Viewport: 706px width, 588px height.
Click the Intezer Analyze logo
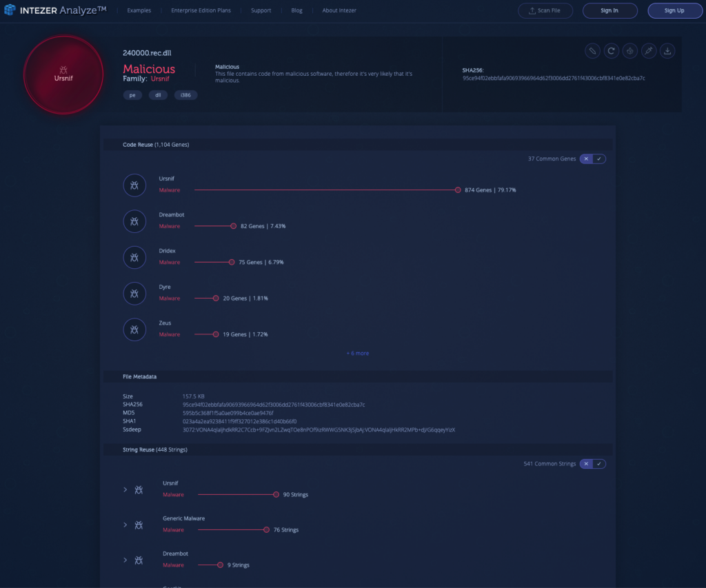click(x=55, y=10)
